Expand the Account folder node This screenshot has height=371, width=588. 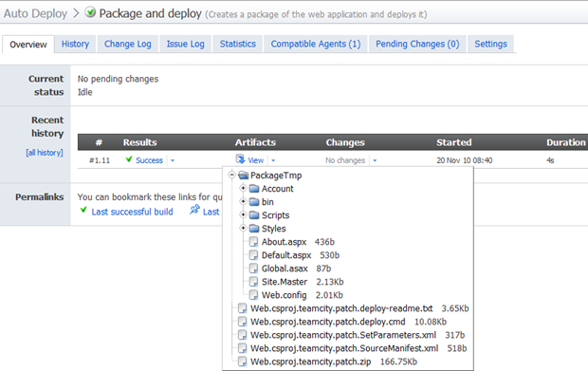point(243,188)
